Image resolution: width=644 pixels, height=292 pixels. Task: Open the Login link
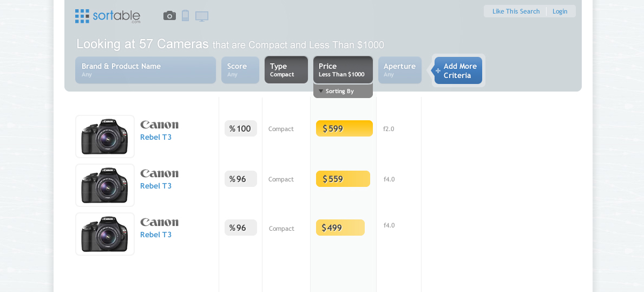click(x=560, y=11)
